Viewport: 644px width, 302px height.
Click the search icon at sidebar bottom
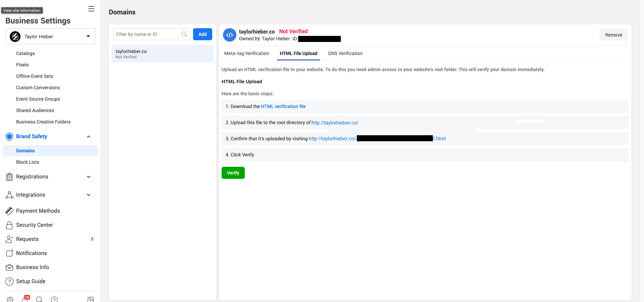pyautogui.click(x=39, y=299)
